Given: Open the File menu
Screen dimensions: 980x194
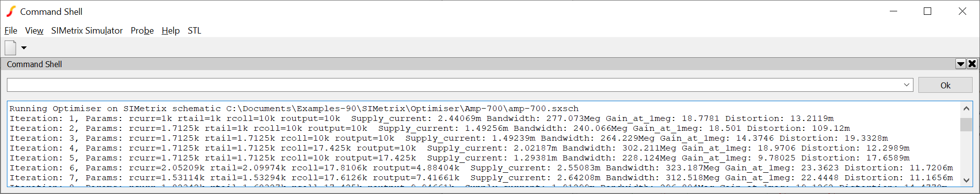Looking at the screenshot, I should (11, 31).
